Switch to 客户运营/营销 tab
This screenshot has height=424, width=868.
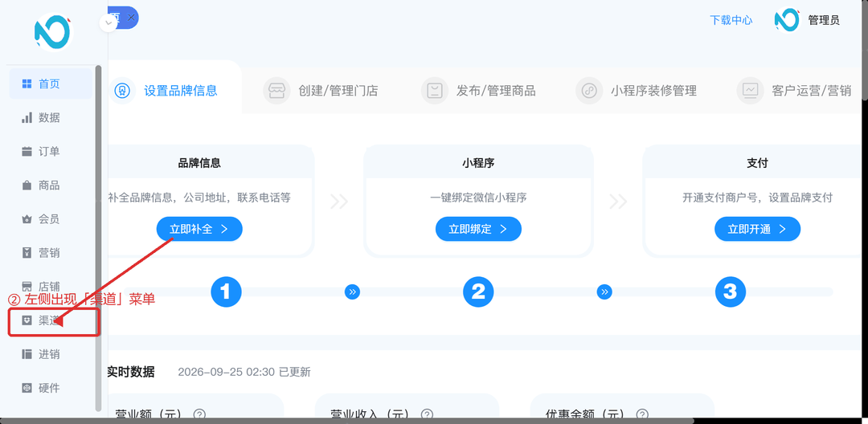tap(794, 91)
